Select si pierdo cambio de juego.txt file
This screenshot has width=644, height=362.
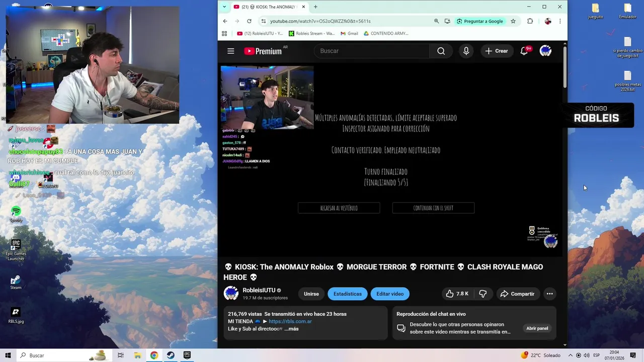click(x=627, y=48)
